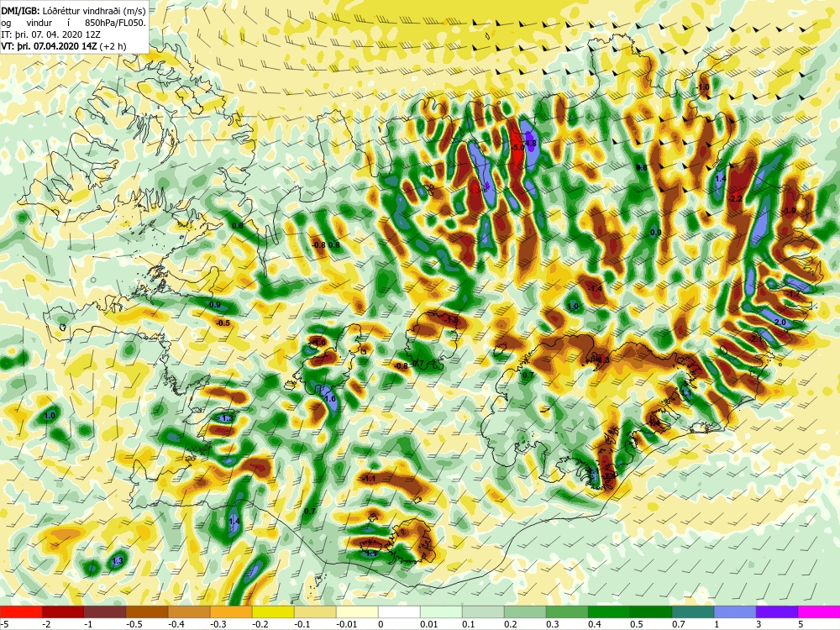This screenshot has height=630, width=840.
Task: Click the 0.5 dark green legend swatch
Action: click(x=651, y=612)
